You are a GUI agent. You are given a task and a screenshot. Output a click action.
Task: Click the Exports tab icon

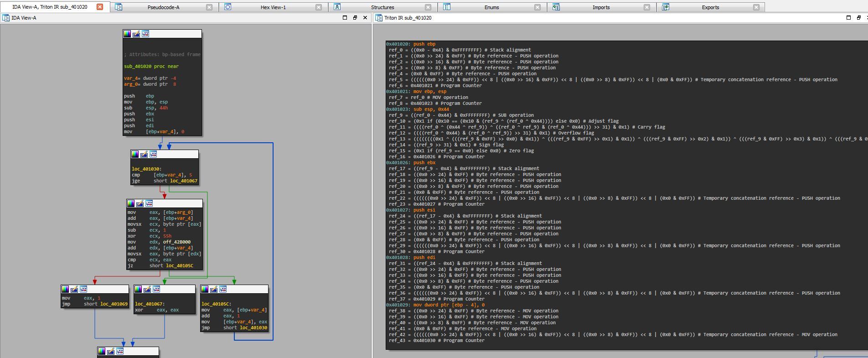(x=666, y=7)
